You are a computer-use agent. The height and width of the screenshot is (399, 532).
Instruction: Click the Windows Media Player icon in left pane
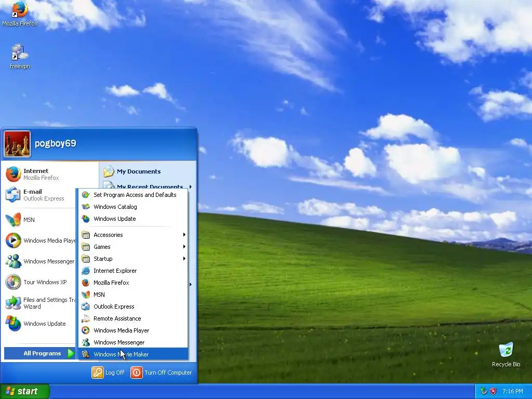pos(13,240)
